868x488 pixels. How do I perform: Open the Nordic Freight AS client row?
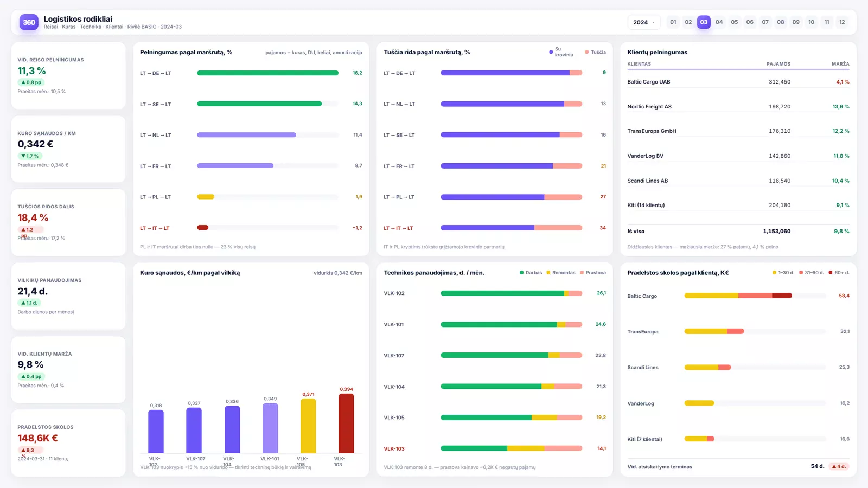point(738,107)
